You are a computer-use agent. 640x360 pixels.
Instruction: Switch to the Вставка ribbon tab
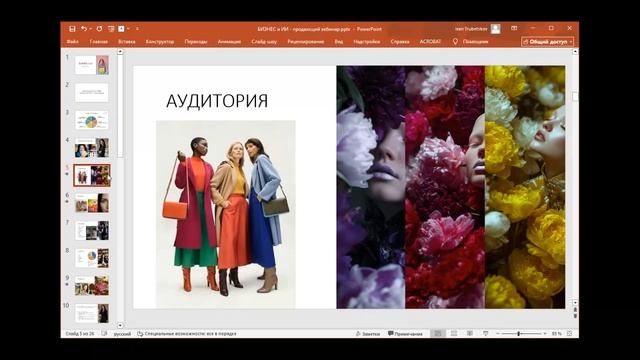127,42
